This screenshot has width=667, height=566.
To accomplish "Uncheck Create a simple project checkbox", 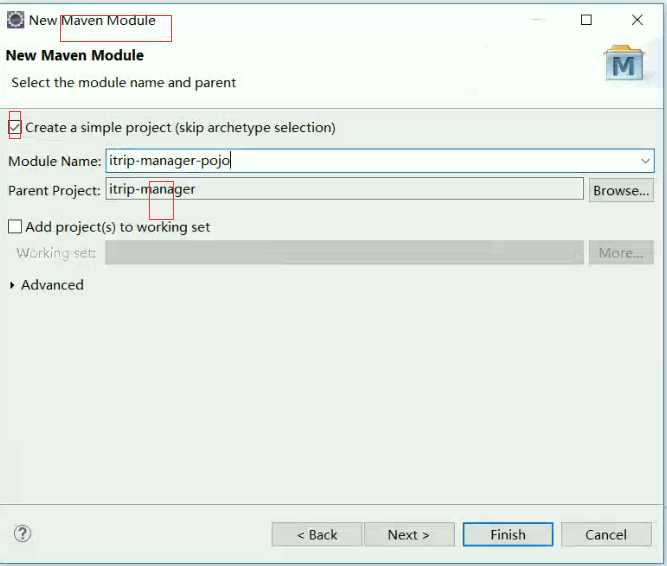I will point(15,127).
